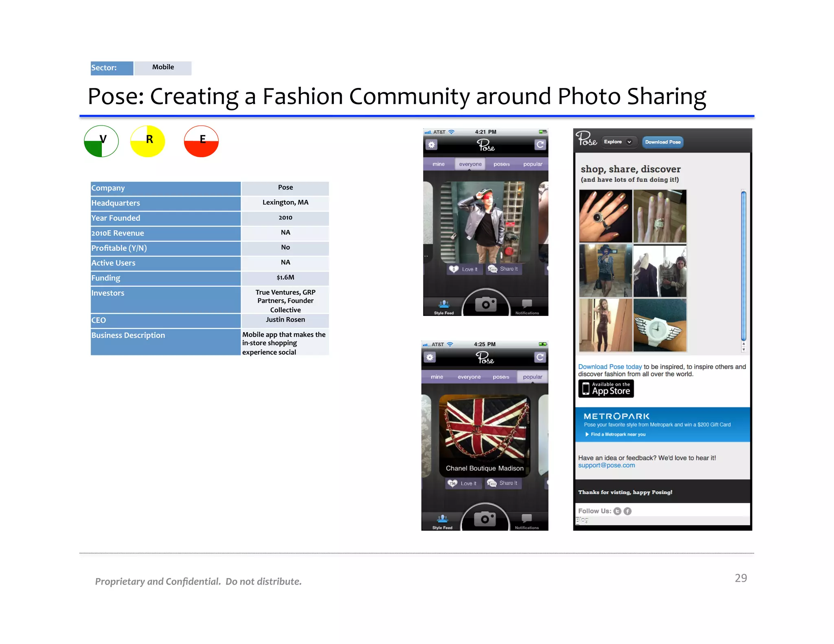Click the website vertical scrollbar thumb
This screenshot has width=834, height=644.
(x=744, y=266)
